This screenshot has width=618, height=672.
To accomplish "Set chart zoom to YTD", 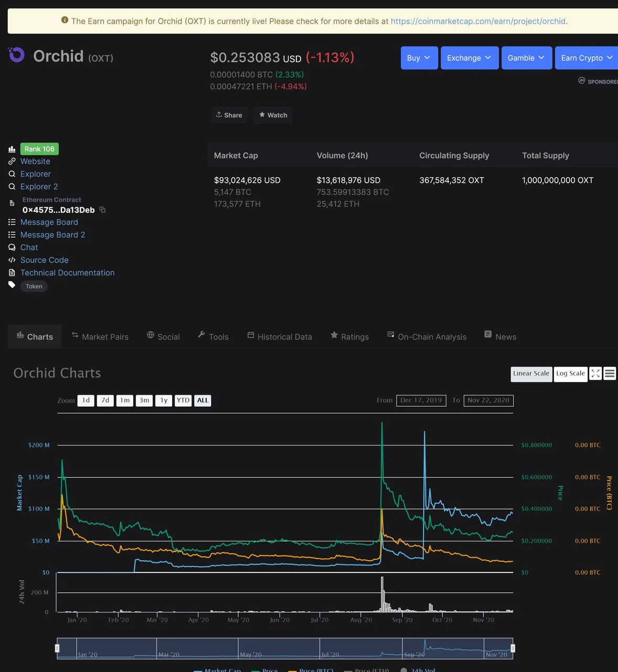I will [x=183, y=401].
